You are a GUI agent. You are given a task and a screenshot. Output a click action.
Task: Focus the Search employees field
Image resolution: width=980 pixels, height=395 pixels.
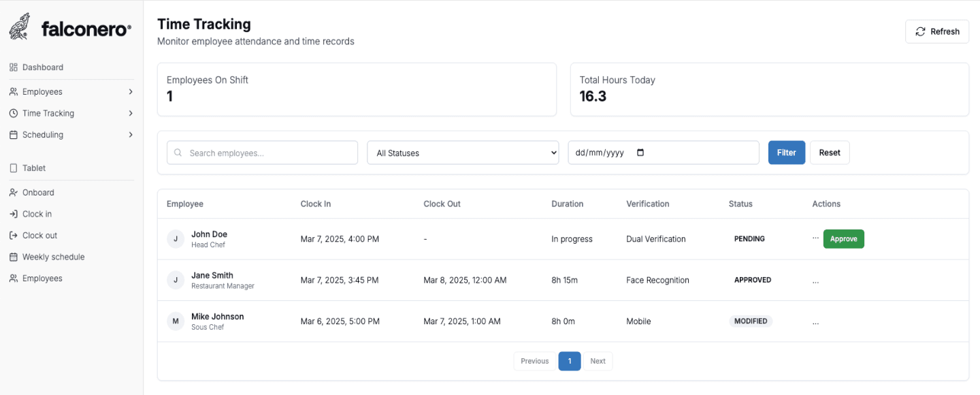pyautogui.click(x=262, y=153)
